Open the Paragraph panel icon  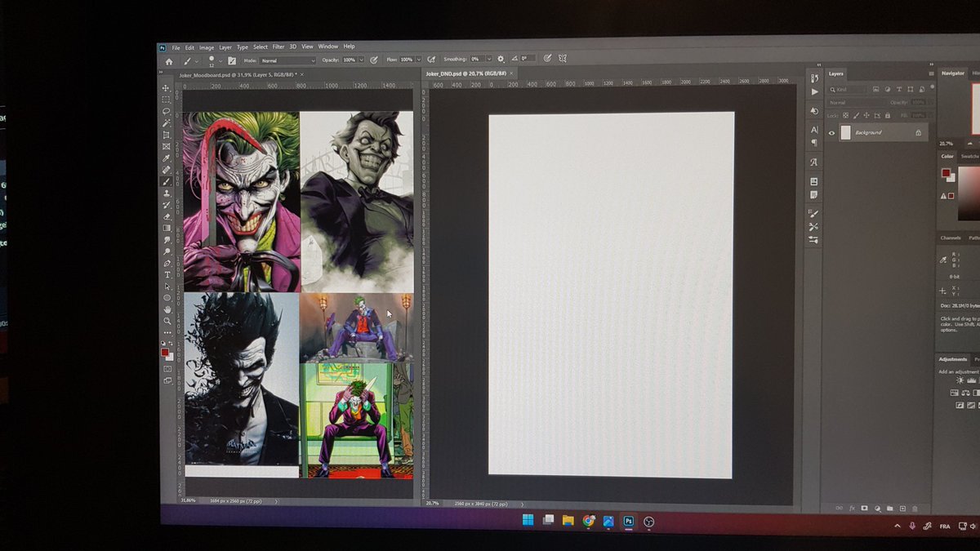[x=814, y=143]
